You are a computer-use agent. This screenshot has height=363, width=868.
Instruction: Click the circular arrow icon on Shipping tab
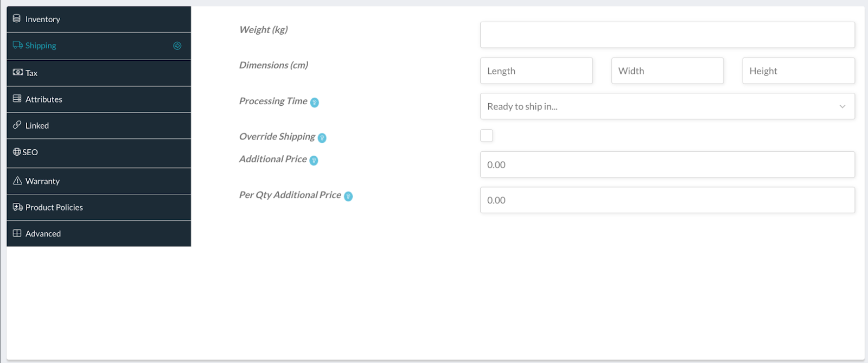pyautogui.click(x=177, y=46)
